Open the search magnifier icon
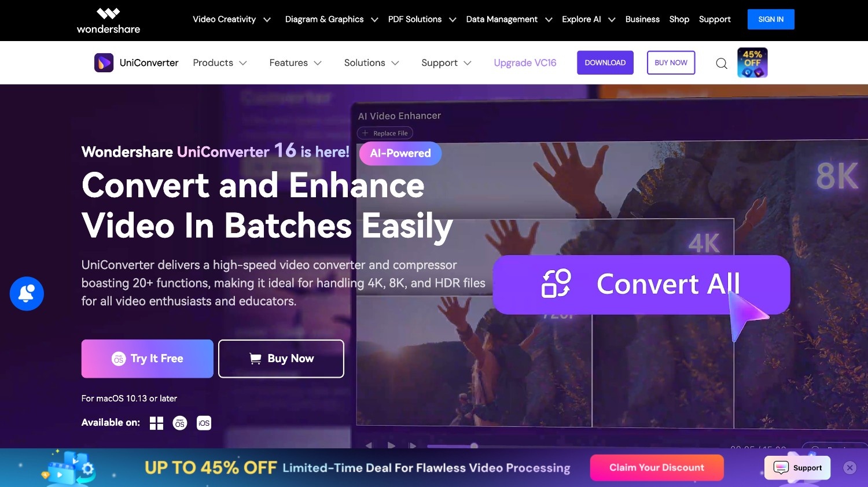This screenshot has height=487, width=868. coord(722,63)
